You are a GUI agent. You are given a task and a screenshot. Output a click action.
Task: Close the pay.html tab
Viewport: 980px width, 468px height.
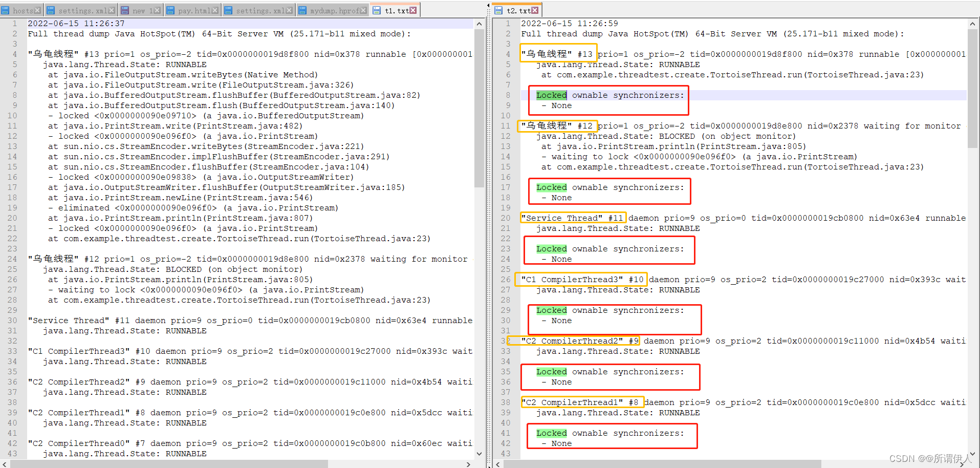tap(215, 10)
